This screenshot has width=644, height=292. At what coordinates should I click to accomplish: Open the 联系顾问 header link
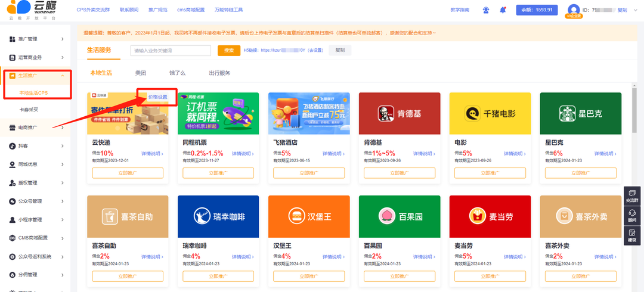(x=129, y=10)
